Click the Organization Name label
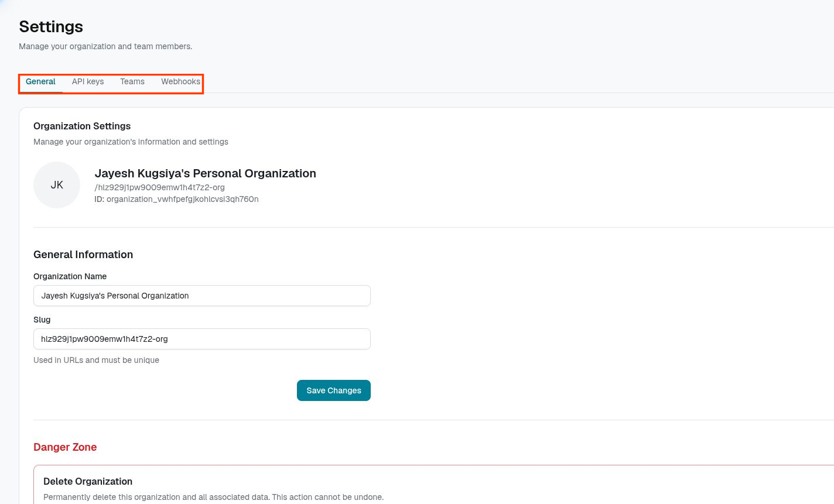 (x=70, y=276)
